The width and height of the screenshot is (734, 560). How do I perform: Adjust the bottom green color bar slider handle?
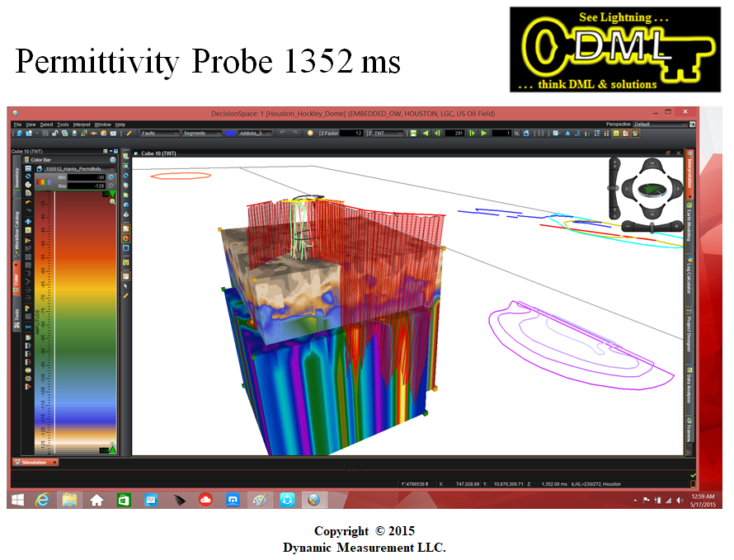(x=112, y=450)
